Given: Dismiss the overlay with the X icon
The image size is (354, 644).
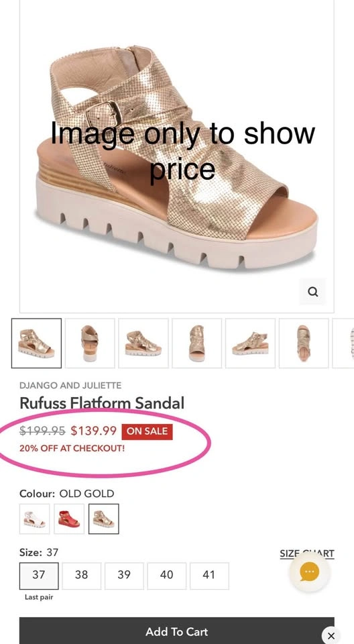Looking at the screenshot, I should 331,635.
